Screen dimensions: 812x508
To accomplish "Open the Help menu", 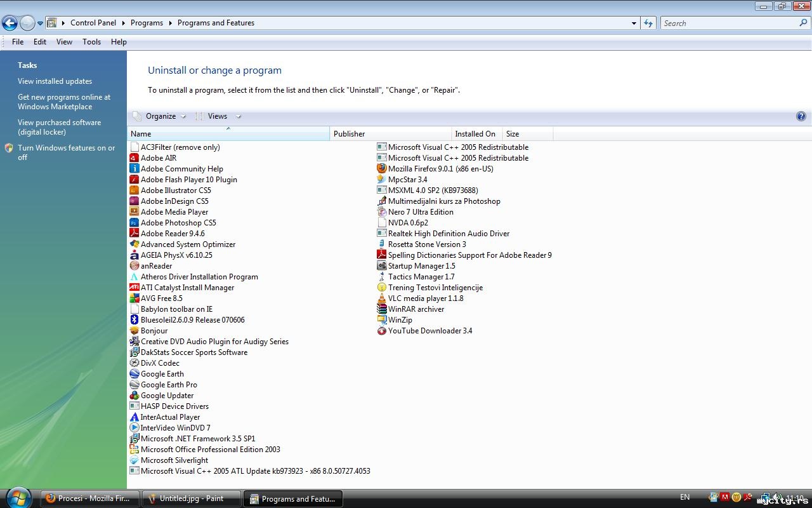I will point(119,42).
